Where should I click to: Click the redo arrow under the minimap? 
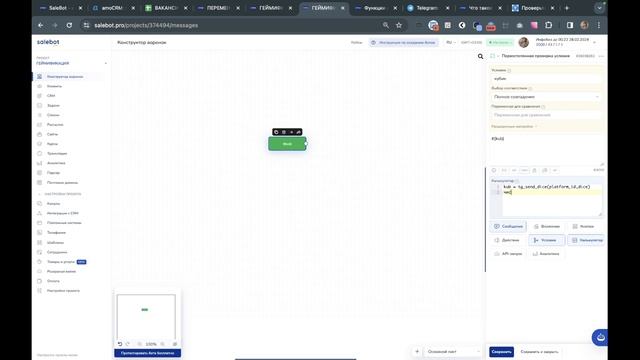coord(127,344)
